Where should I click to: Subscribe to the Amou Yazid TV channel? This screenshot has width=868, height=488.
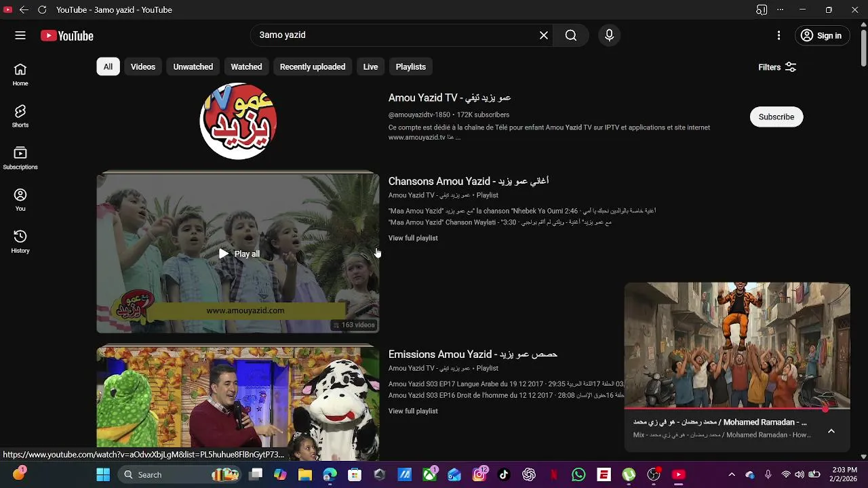776,117
